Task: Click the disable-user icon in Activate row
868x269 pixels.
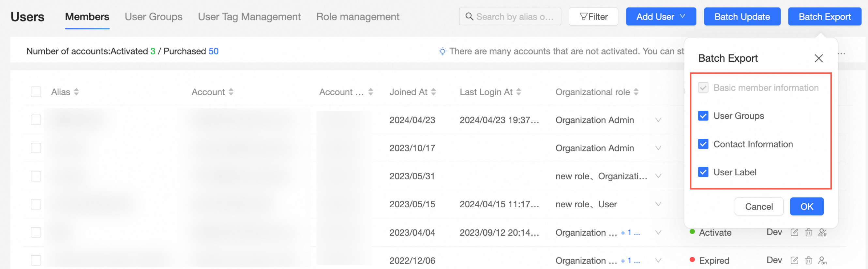Action: (822, 232)
